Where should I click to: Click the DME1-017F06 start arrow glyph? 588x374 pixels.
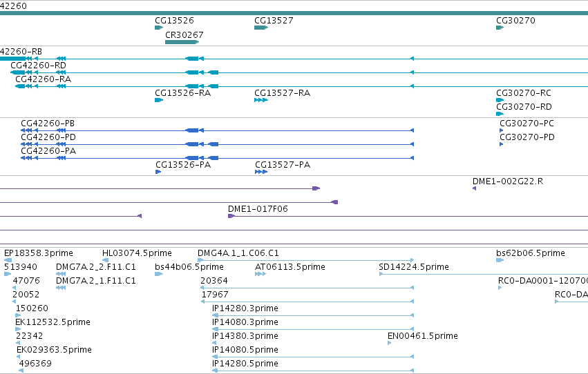[x=231, y=216]
